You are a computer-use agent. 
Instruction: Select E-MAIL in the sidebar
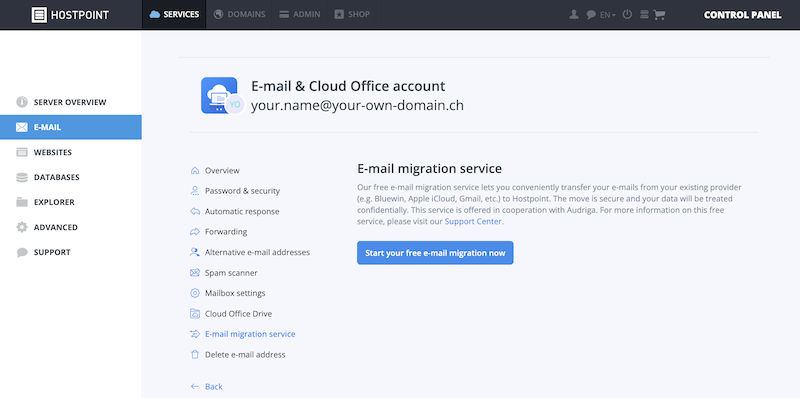(x=70, y=127)
